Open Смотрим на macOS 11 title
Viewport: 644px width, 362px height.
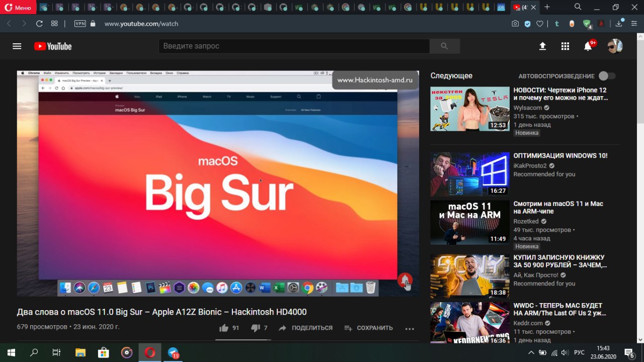[558, 207]
